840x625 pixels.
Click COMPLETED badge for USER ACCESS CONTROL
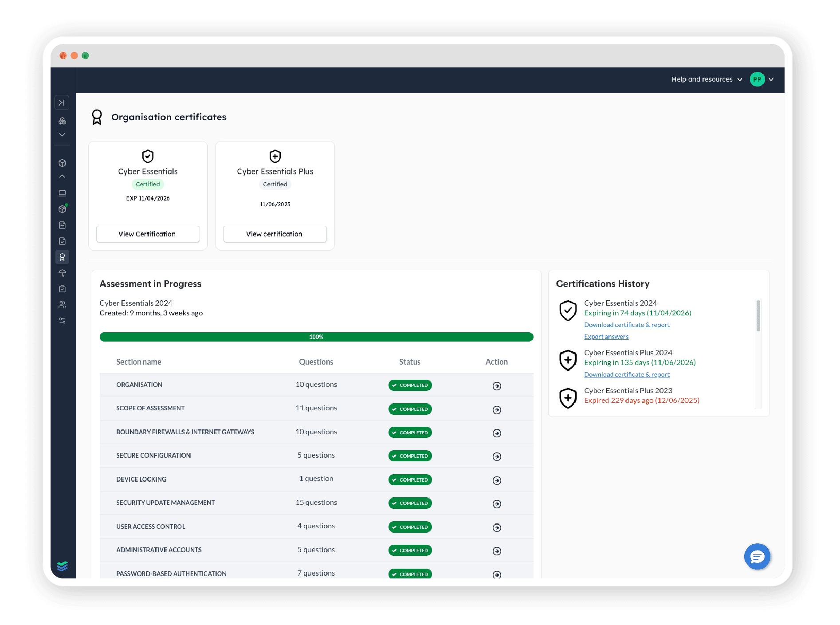point(410,527)
